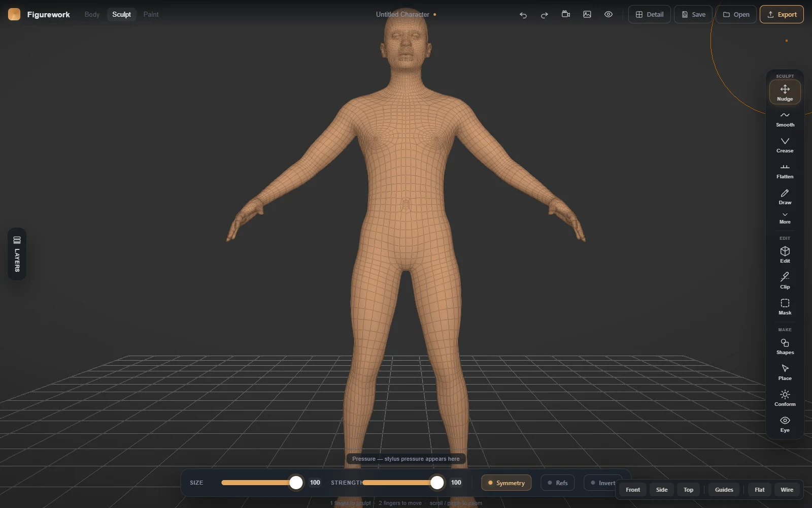Viewport: 812px width, 508px height.
Task: Click the camera icon in top bar
Action: [x=565, y=14]
